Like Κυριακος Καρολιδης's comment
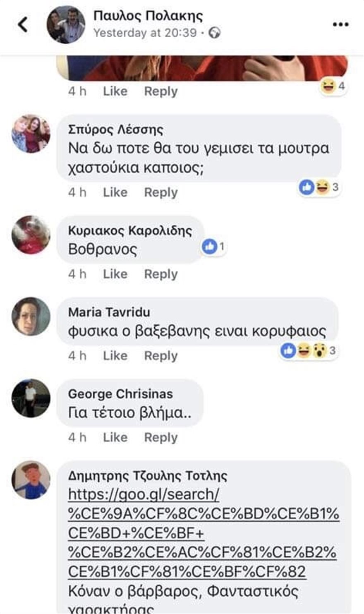The image size is (364, 614). (x=115, y=274)
